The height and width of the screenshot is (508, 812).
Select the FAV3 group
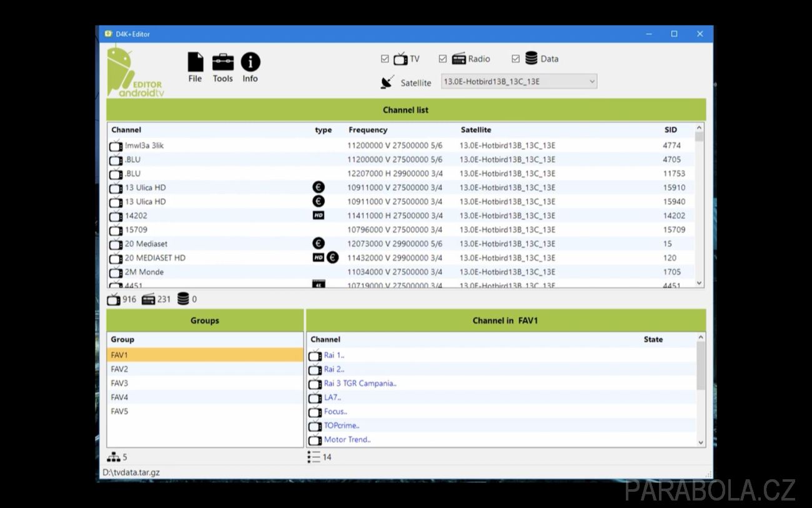point(205,383)
